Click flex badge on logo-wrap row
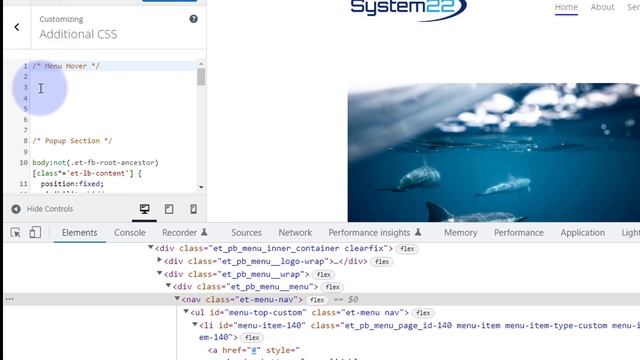 [x=382, y=262]
